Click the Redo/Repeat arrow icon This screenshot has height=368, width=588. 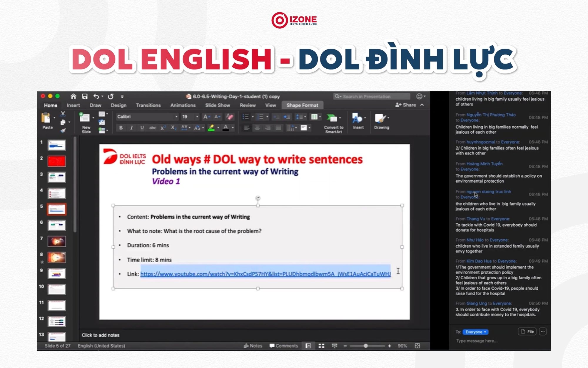coord(111,96)
